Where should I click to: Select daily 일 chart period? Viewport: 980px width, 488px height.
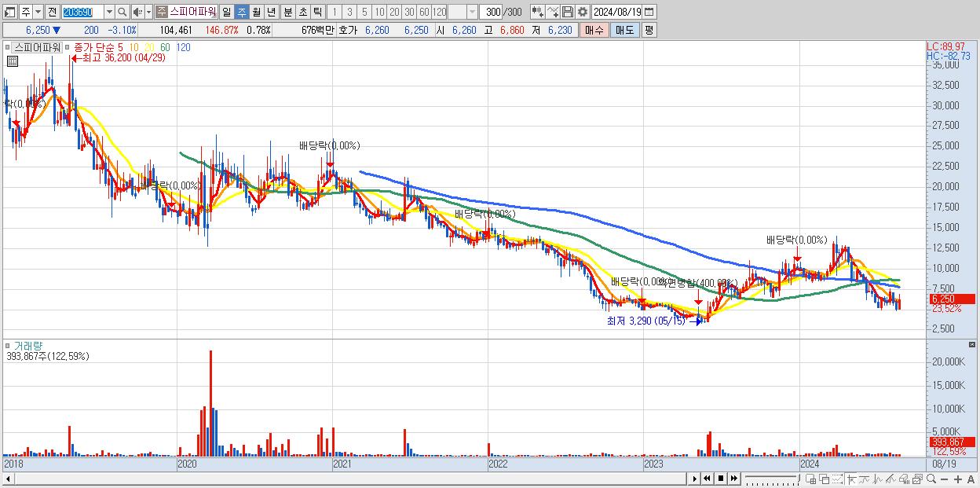tap(226, 12)
